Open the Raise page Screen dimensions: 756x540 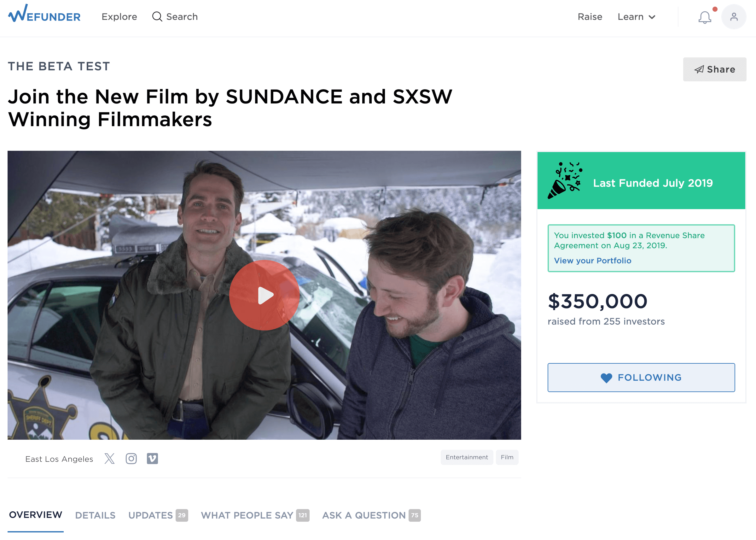590,17
